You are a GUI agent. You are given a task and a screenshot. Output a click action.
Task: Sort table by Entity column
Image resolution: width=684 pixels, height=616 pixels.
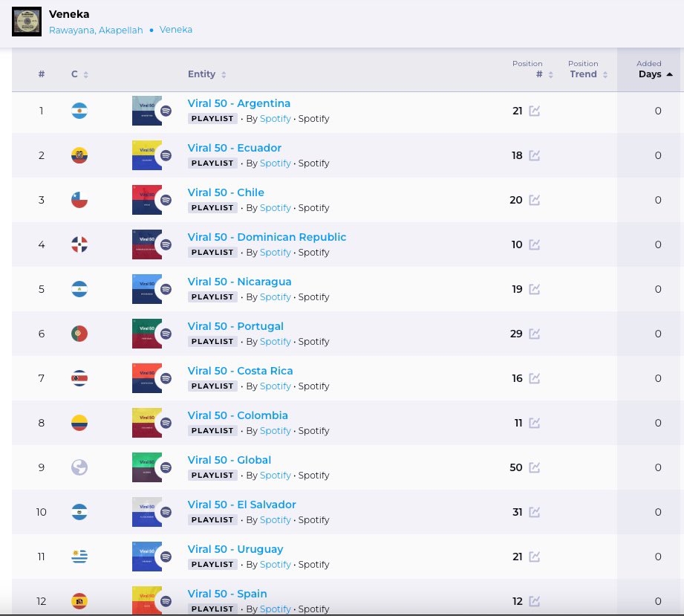[x=206, y=74]
